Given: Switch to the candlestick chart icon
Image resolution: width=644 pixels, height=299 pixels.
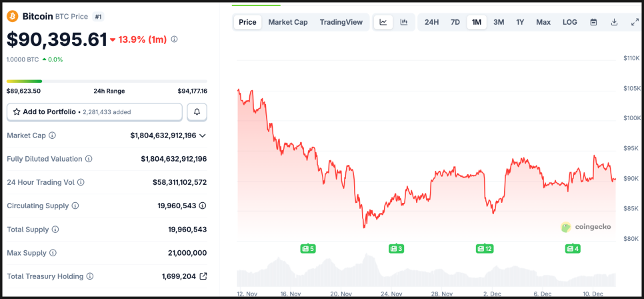Looking at the screenshot, I should point(403,22).
